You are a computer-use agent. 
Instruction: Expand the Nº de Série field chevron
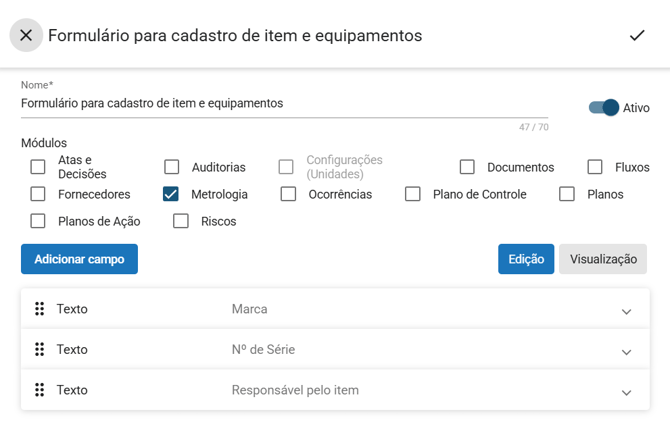[x=626, y=351]
